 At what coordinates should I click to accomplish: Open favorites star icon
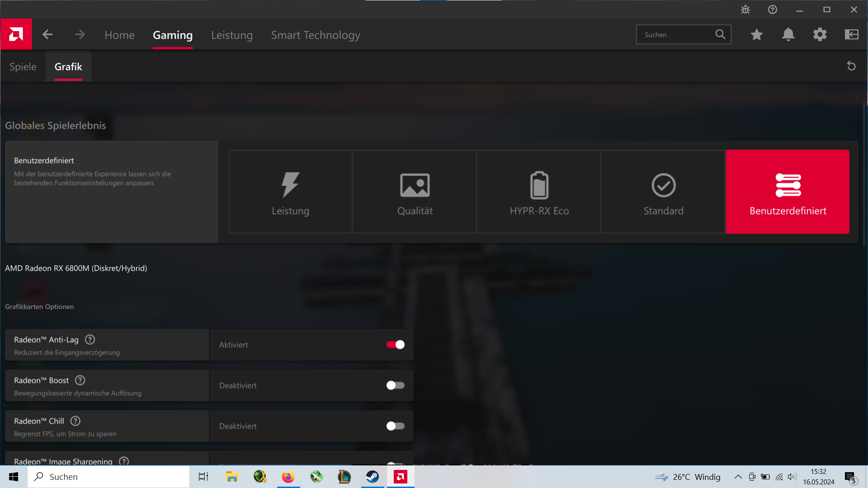pos(756,34)
